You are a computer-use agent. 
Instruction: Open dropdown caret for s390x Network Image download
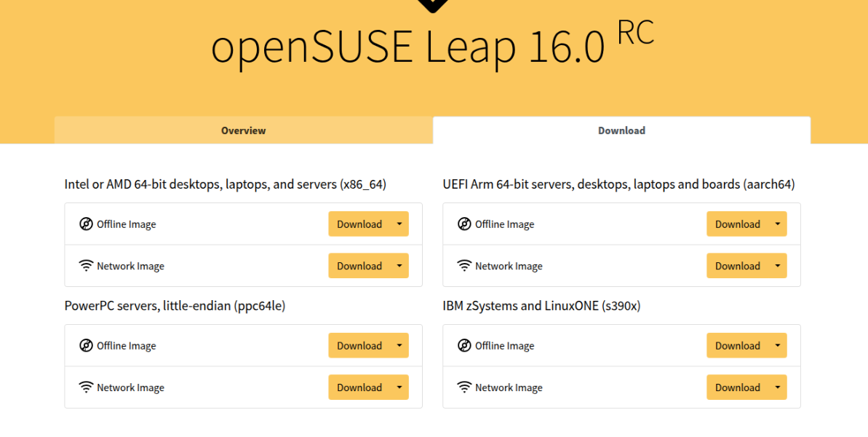click(x=778, y=387)
